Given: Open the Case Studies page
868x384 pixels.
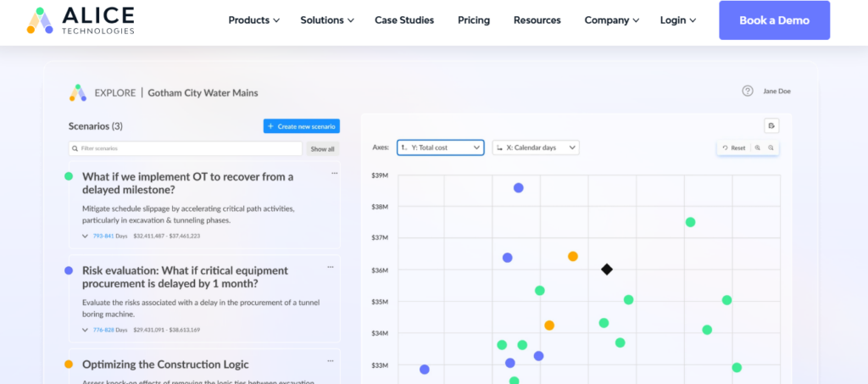Looking at the screenshot, I should coord(404,20).
